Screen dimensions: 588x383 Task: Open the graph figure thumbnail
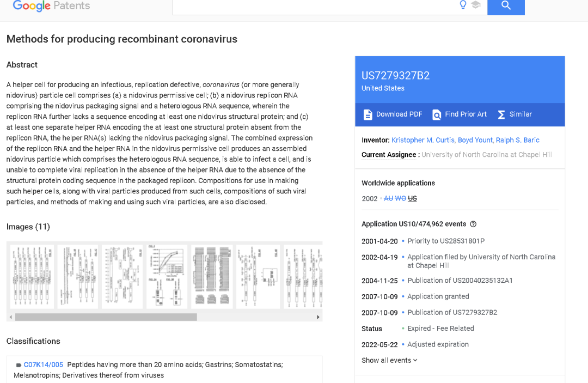pyautogui.click(x=167, y=277)
